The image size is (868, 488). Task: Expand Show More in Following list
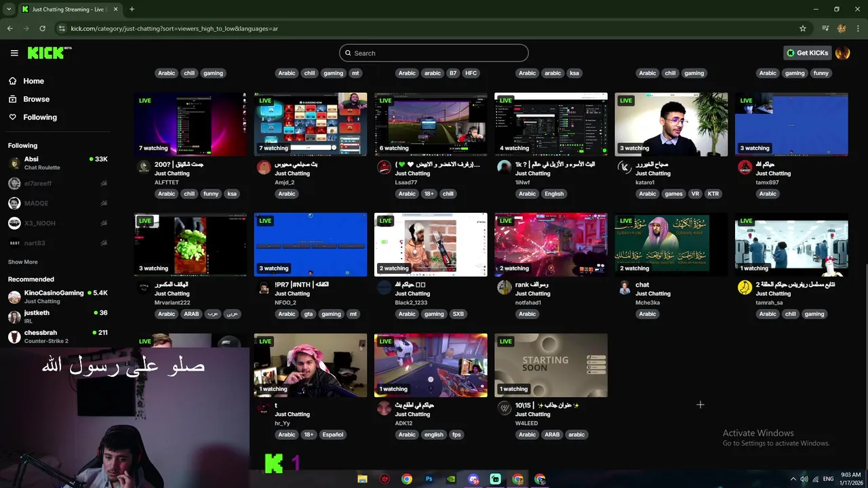pos(22,262)
